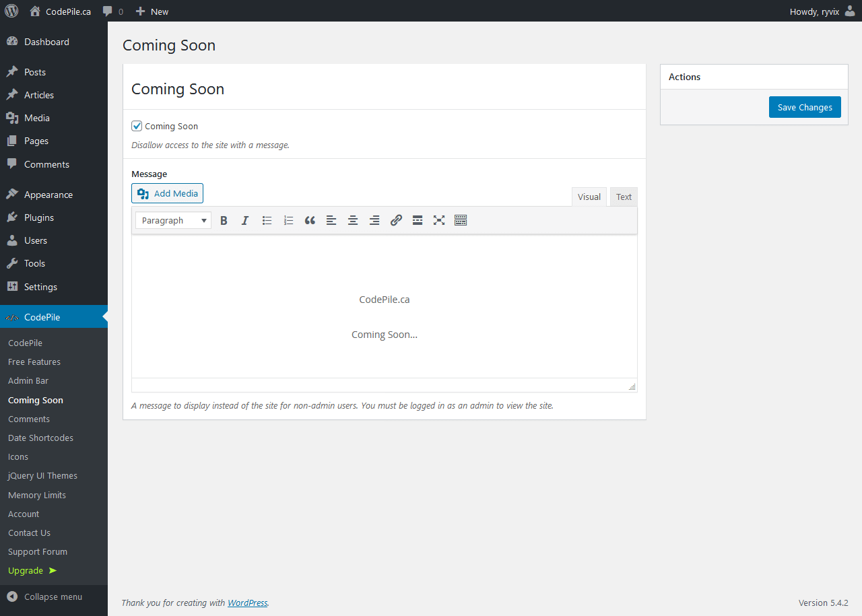Screen dimensions: 862x616
Task: Click the Pages icon in sidebar
Action: (12, 141)
